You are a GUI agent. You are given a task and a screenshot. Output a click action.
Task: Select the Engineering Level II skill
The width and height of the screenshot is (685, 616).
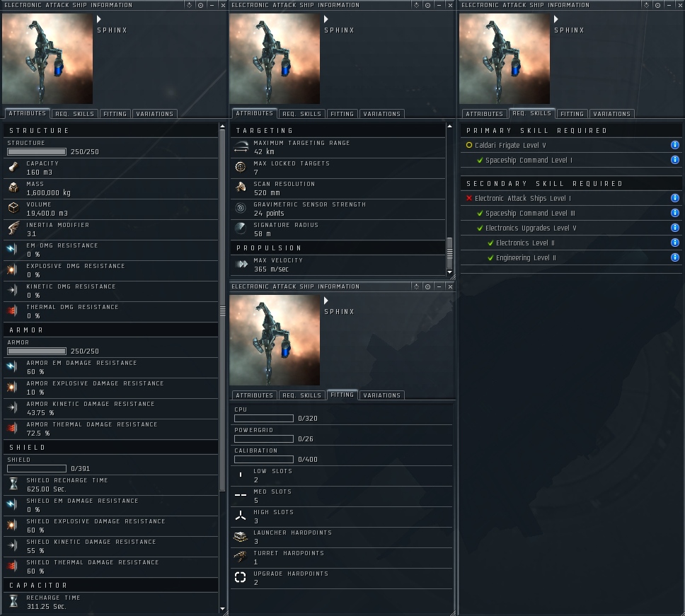[526, 258]
